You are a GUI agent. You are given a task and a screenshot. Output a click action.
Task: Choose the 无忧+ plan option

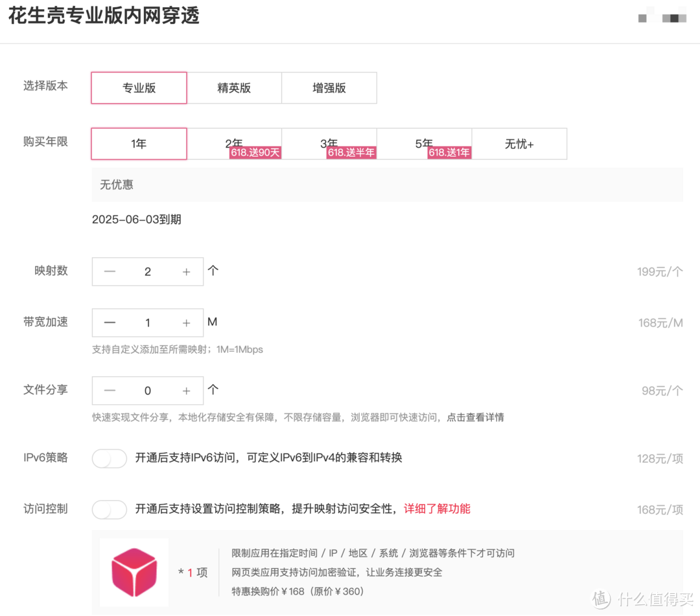(x=519, y=144)
